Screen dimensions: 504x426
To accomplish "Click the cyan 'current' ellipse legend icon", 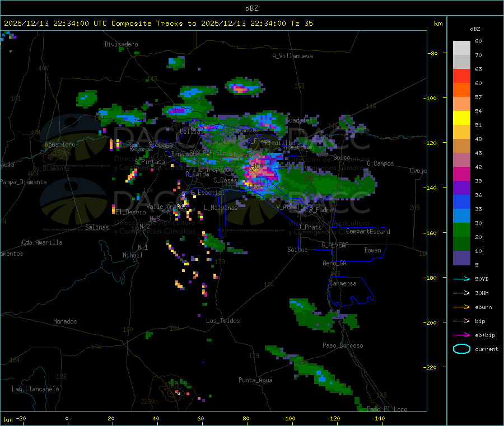I will point(461,349).
